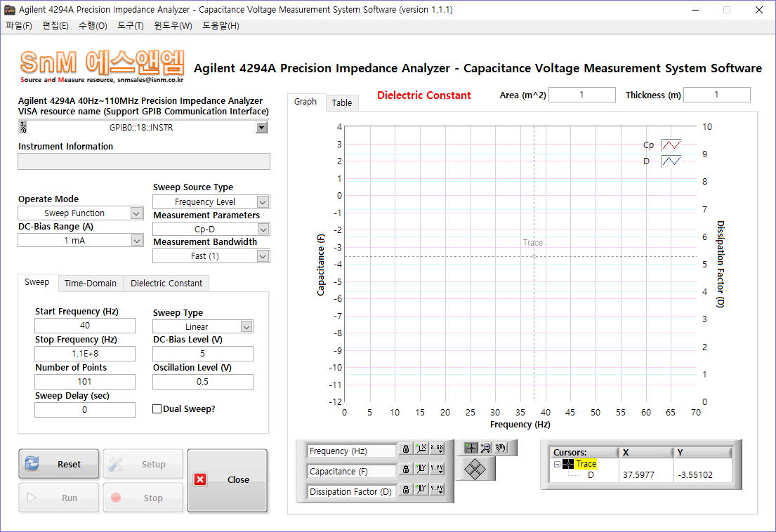Click the cursor Y value -3.55102
776x532 pixels.
pyautogui.click(x=695, y=474)
